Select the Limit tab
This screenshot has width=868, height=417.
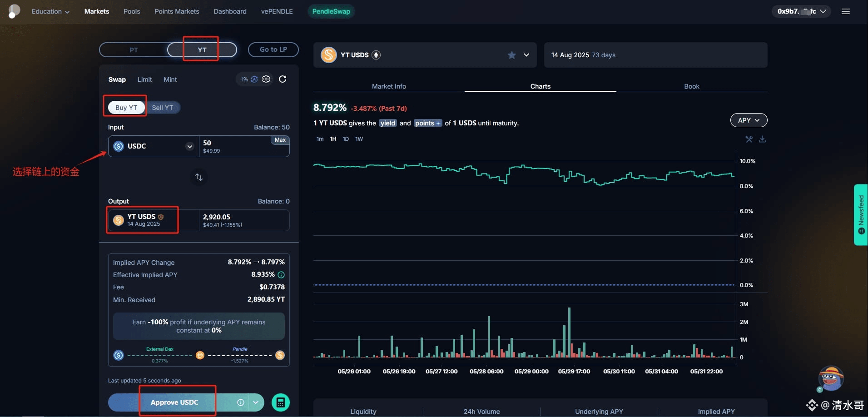point(145,79)
